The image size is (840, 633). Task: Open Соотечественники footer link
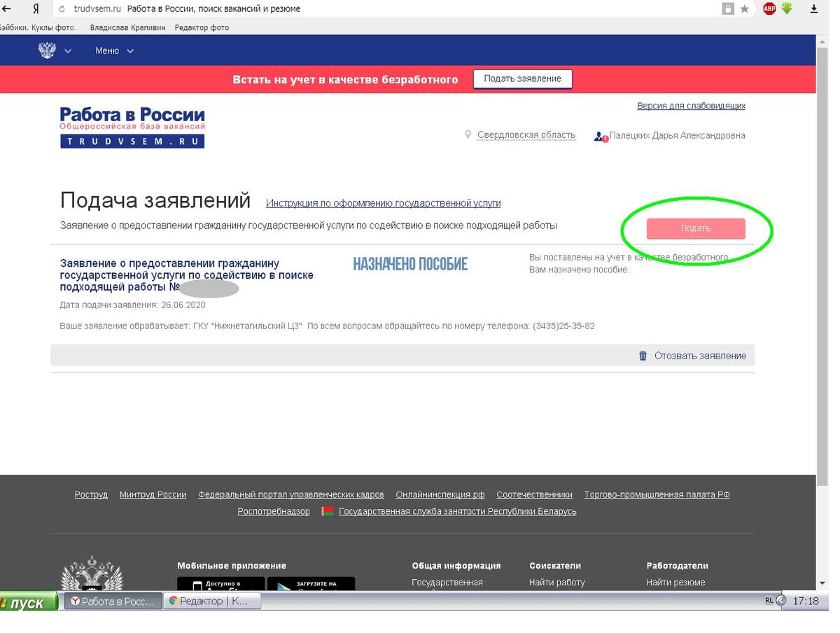(x=535, y=494)
